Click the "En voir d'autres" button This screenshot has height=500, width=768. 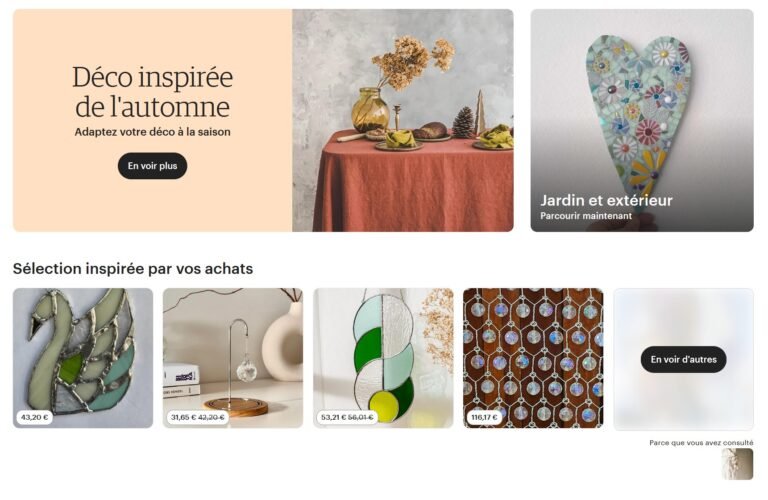click(683, 359)
